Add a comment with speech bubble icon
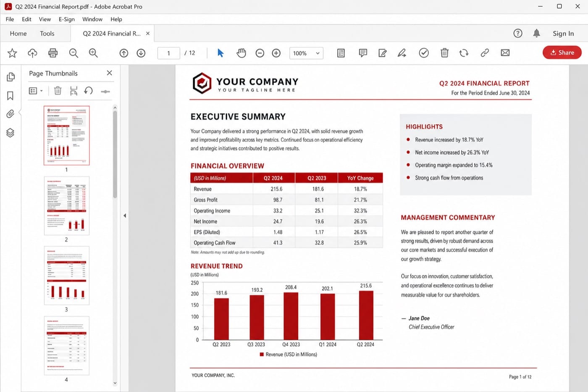This screenshot has width=588, height=392. (363, 53)
